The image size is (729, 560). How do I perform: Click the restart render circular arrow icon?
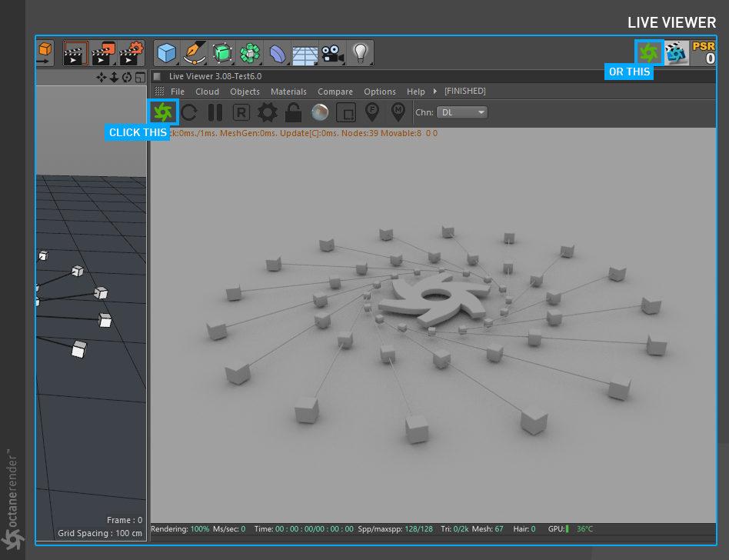(x=189, y=112)
